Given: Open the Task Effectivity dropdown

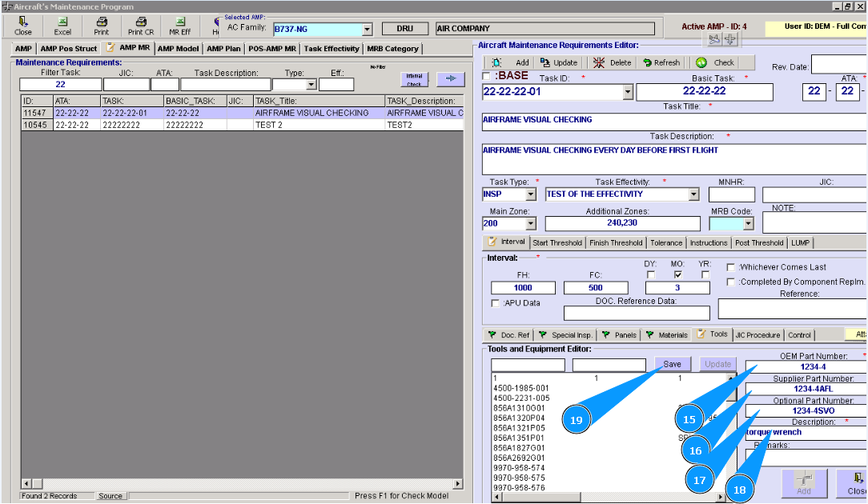Looking at the screenshot, I should pos(693,194).
